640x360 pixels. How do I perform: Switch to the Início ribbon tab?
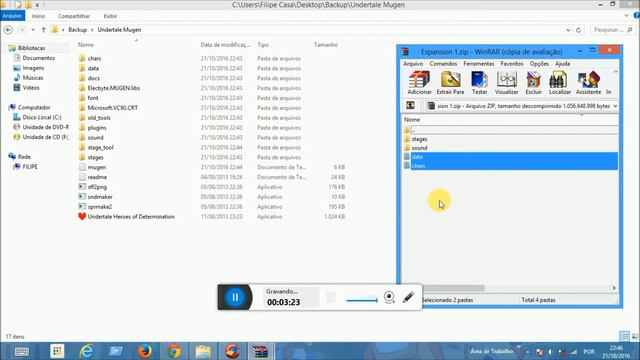(x=38, y=16)
